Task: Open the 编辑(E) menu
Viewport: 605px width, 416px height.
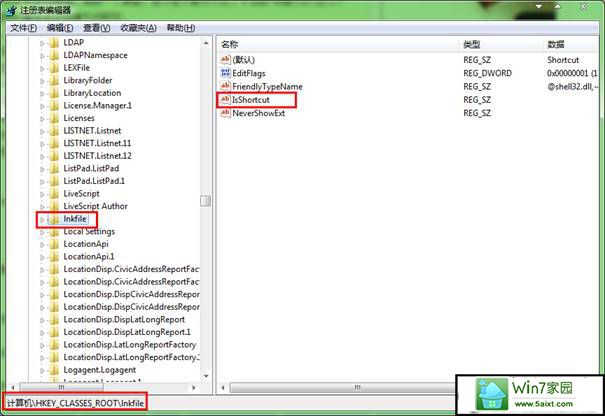Action: coord(60,28)
